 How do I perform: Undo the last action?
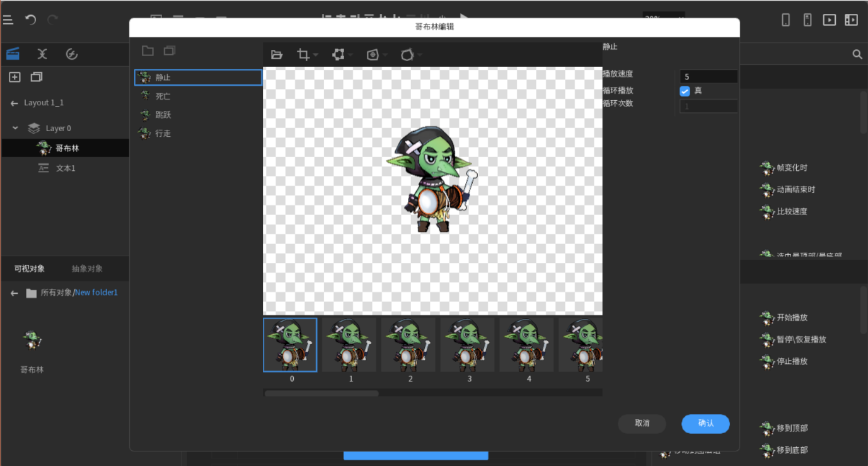click(x=30, y=20)
